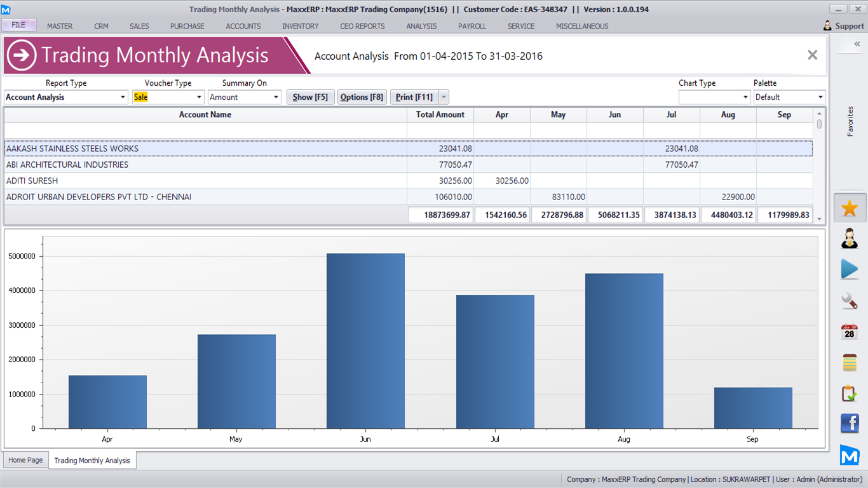Expand the Print [F11] split arrow

pos(444,97)
